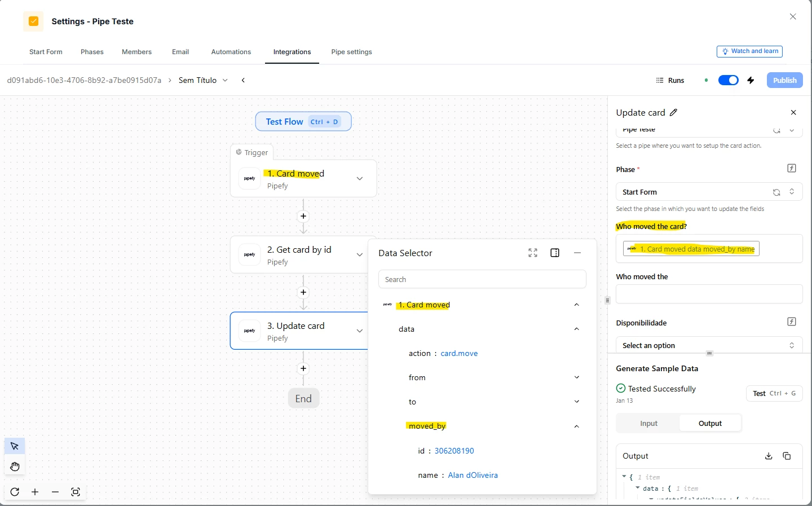The height and width of the screenshot is (506, 812).
Task: Click the End node
Action: tap(303, 398)
